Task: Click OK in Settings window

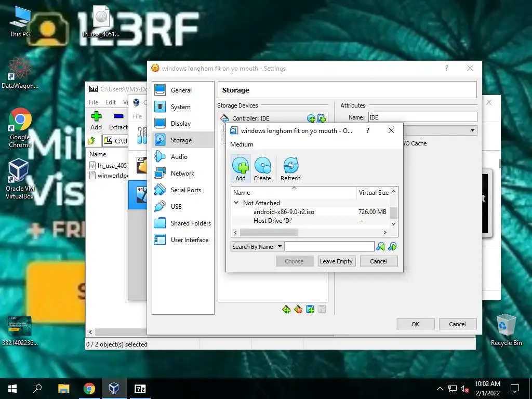Action: 415,324
